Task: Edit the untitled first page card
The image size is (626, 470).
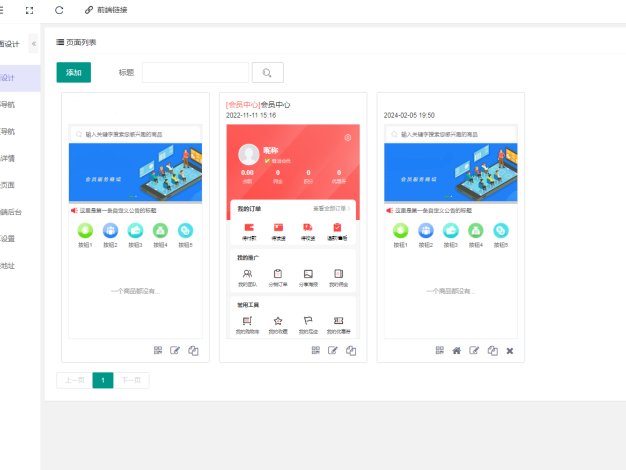Action: point(175,350)
